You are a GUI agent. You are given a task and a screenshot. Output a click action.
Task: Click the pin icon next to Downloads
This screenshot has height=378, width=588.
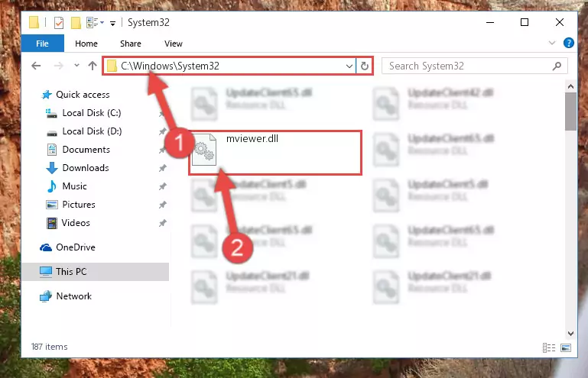(x=162, y=168)
